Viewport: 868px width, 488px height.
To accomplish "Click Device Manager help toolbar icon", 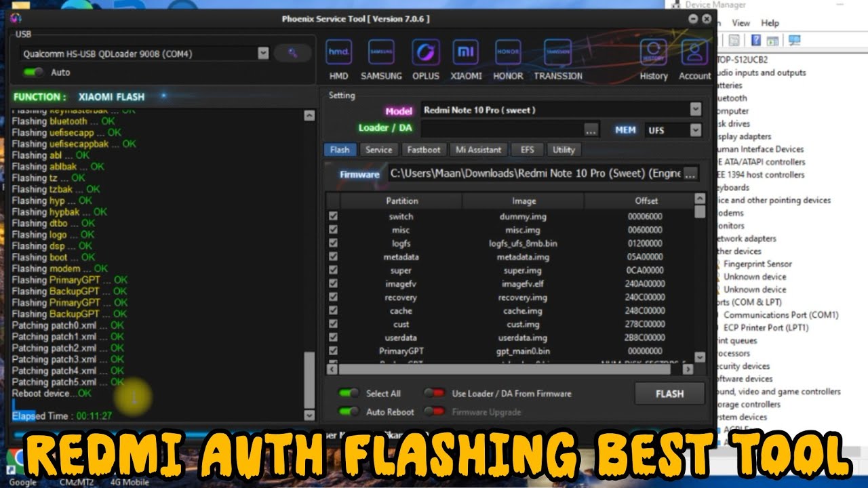I will (755, 41).
